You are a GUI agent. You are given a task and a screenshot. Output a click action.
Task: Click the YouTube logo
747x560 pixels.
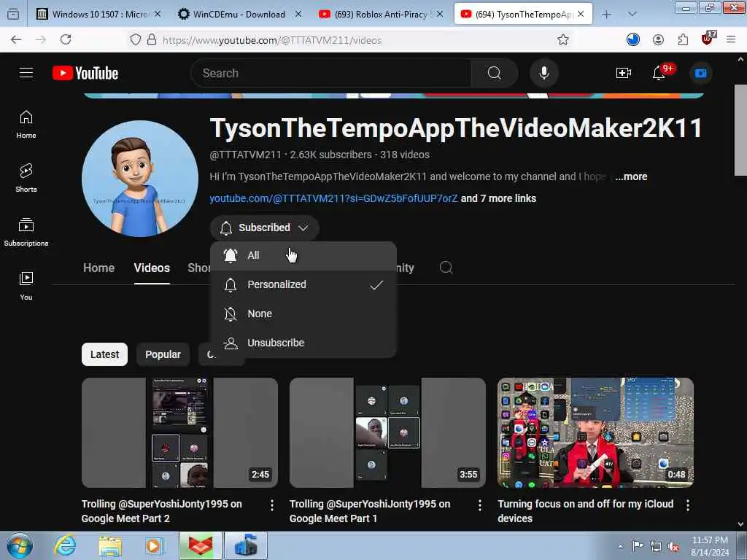coord(85,73)
